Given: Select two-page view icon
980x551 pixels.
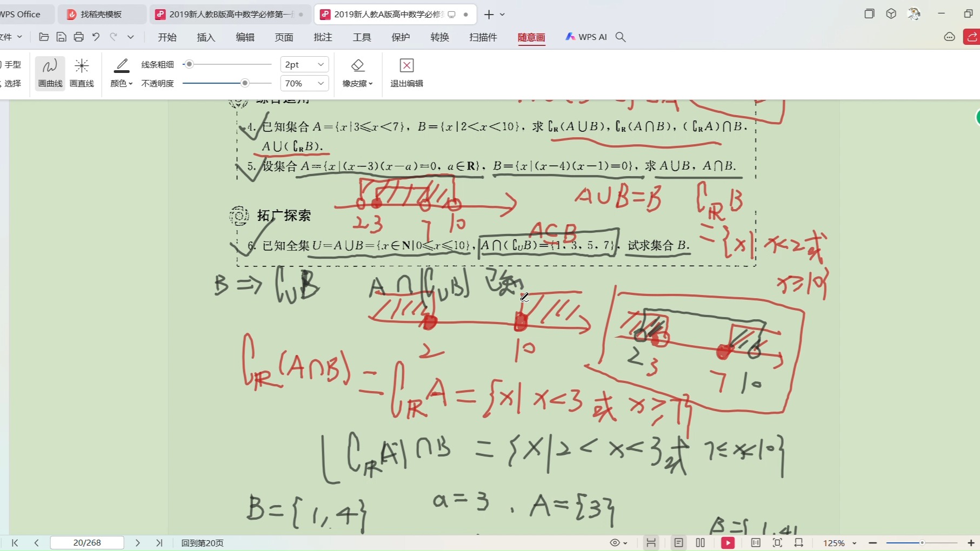Looking at the screenshot, I should point(701,543).
